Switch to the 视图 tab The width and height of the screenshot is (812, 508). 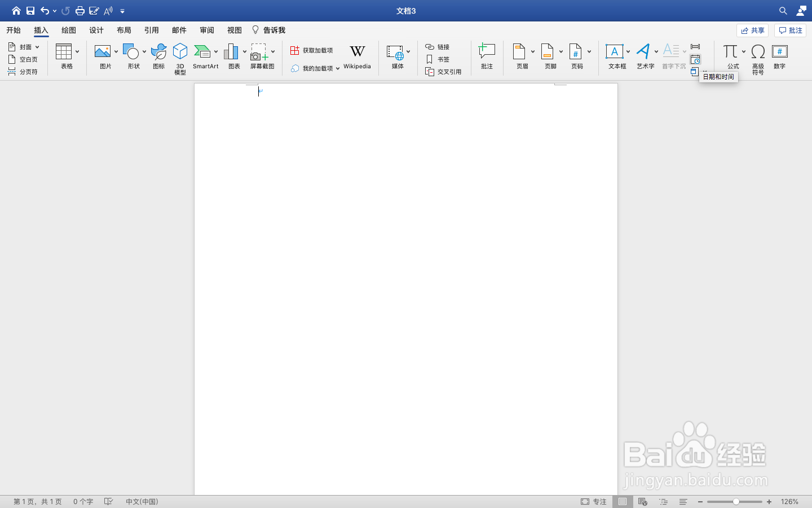[x=235, y=30]
